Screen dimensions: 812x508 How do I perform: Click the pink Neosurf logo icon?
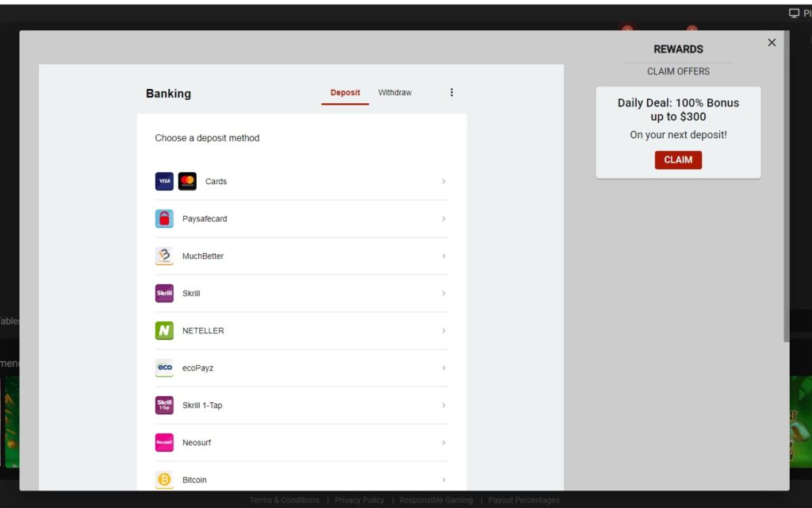[x=164, y=443]
